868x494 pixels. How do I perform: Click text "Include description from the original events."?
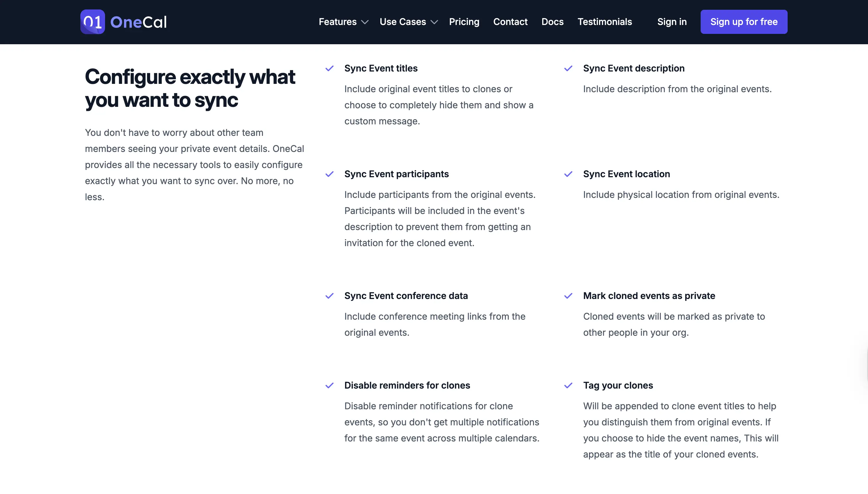[677, 89]
